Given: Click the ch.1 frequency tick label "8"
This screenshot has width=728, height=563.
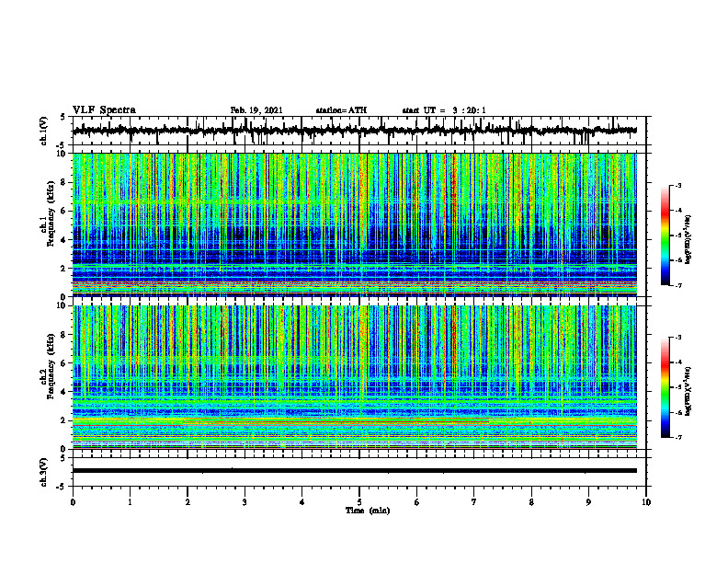Looking at the screenshot, I should (x=63, y=182).
